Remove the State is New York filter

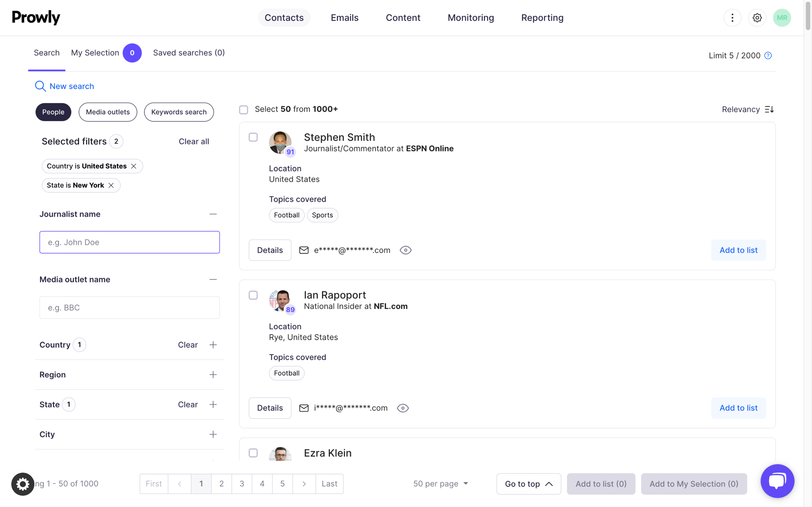111,185
